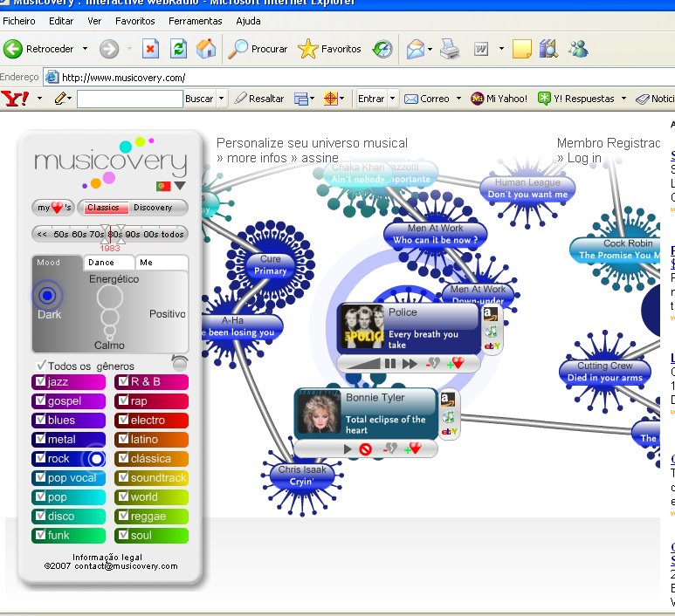
Task: Click the Research books icon
Action: (548, 49)
